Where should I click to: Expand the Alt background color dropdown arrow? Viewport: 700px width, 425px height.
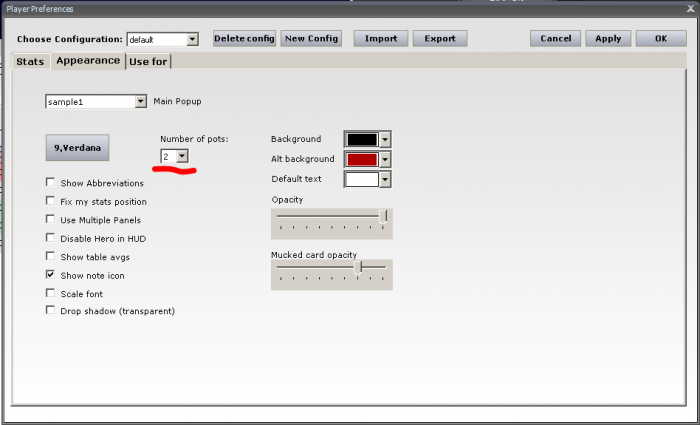pyautogui.click(x=385, y=159)
